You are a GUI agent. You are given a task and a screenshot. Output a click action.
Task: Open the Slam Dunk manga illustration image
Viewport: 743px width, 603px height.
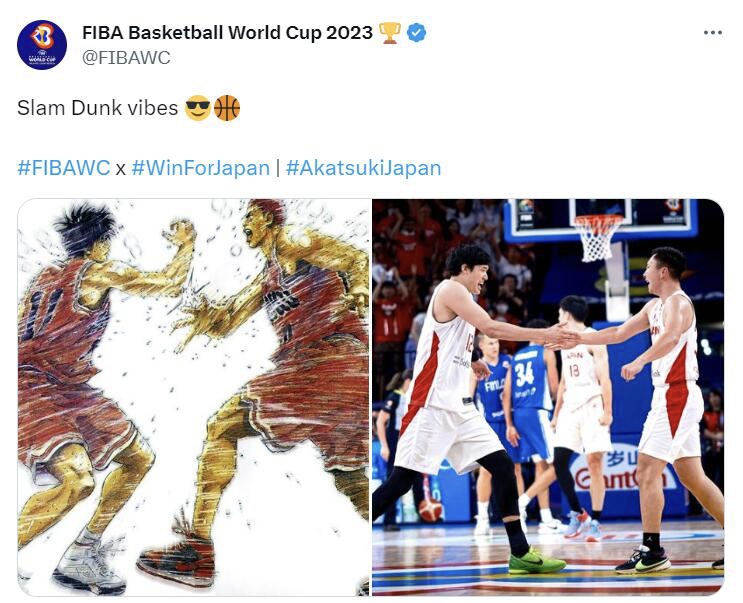pyautogui.click(x=194, y=397)
